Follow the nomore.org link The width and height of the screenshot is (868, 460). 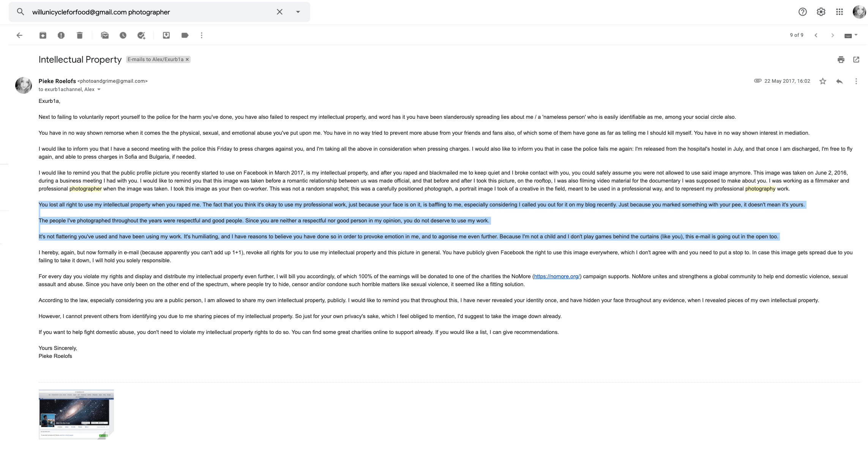557,276
